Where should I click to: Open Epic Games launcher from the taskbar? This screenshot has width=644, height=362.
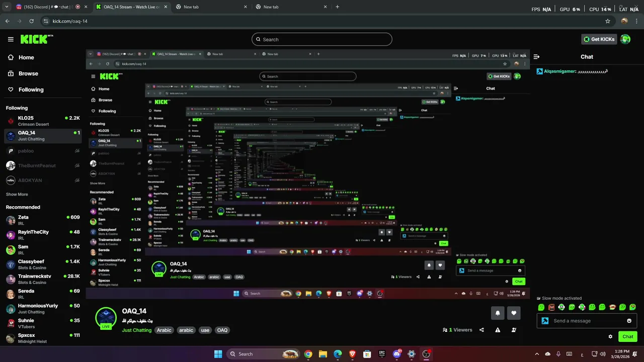click(382, 354)
